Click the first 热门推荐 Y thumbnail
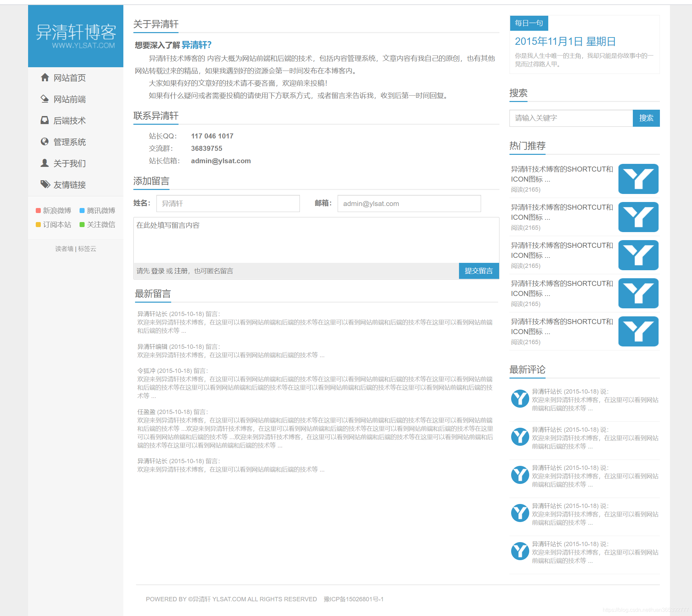The width and height of the screenshot is (692, 616). (x=638, y=179)
